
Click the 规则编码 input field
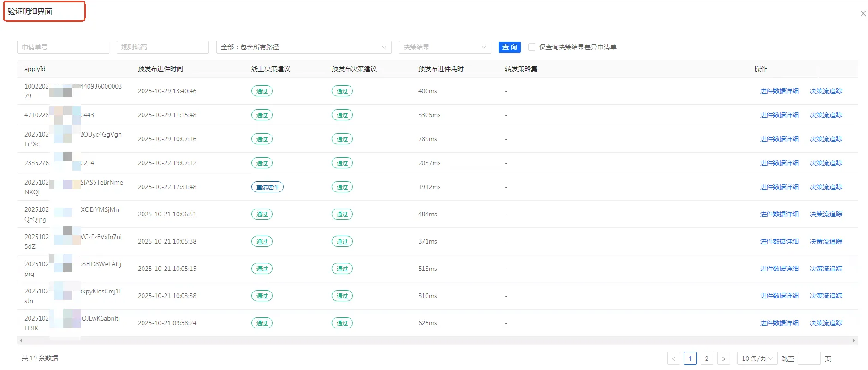click(163, 47)
